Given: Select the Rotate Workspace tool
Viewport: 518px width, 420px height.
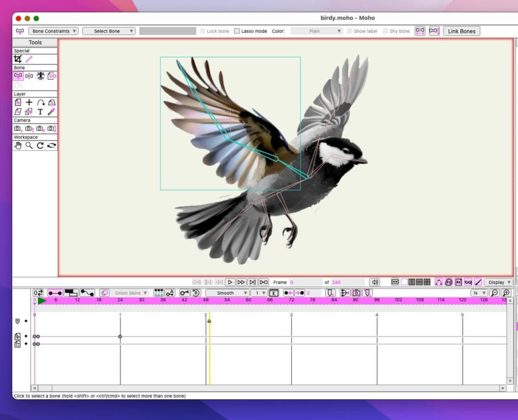Looking at the screenshot, I should click(40, 146).
